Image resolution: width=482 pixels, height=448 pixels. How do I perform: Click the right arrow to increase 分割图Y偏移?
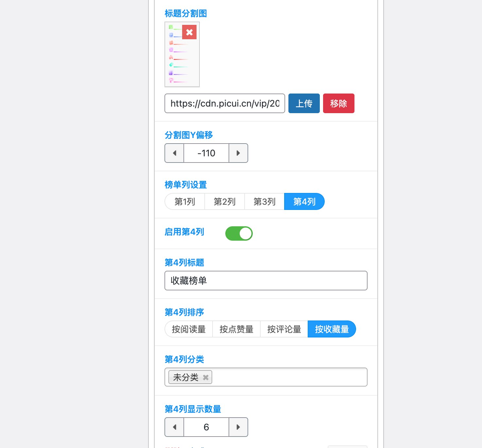(238, 153)
